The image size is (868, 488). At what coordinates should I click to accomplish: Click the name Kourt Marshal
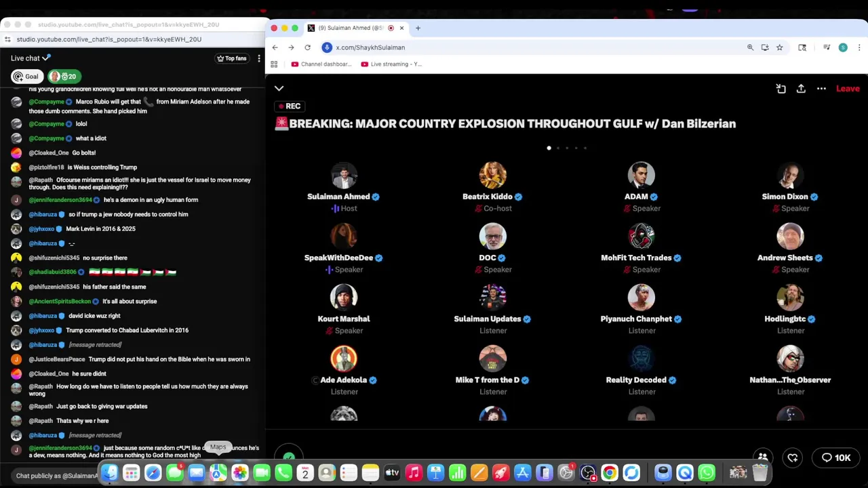tap(344, 319)
